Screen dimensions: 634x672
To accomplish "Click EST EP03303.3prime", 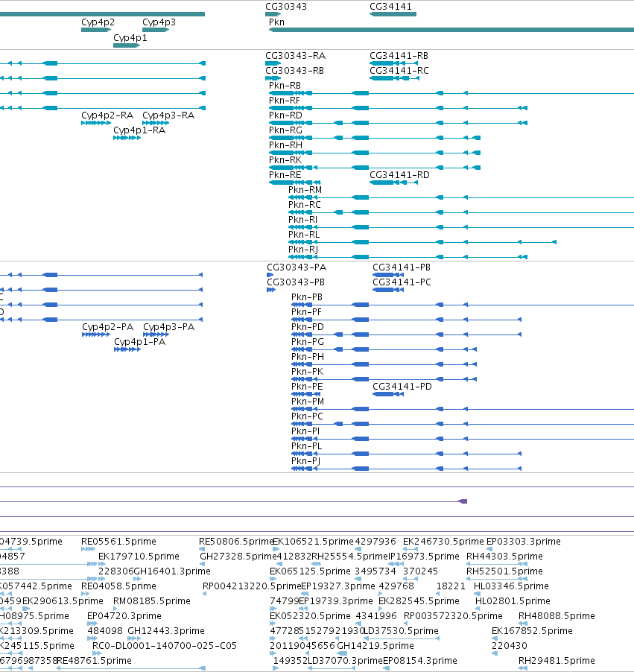I will coord(524,542).
